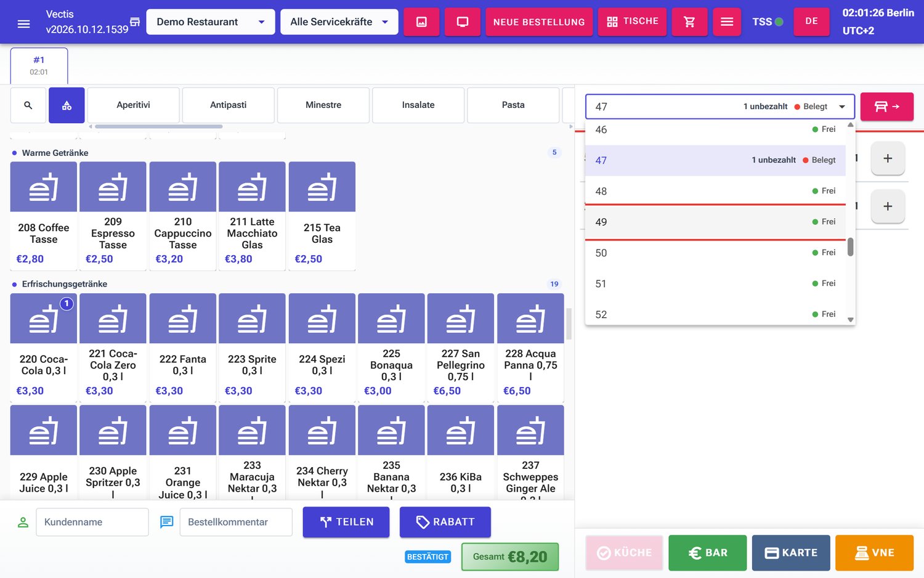This screenshot has height=578, width=924.
Task: Open the TISCHE tables view
Action: (x=632, y=22)
